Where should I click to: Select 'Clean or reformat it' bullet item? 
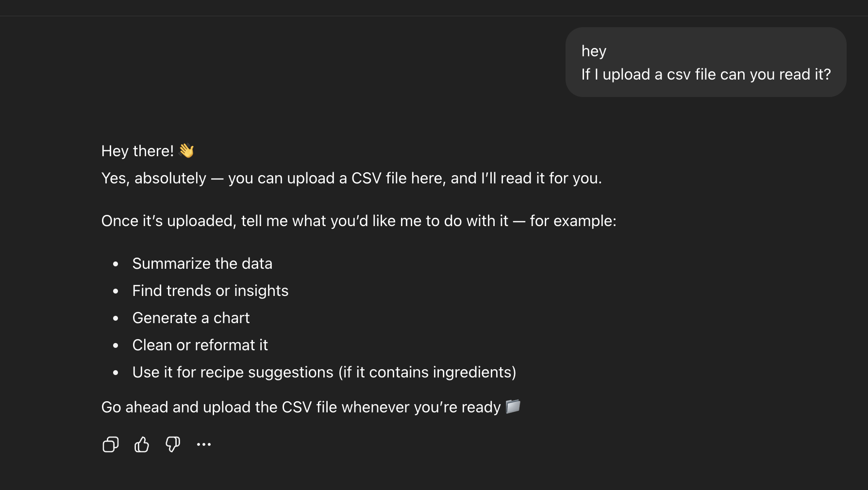tap(200, 345)
